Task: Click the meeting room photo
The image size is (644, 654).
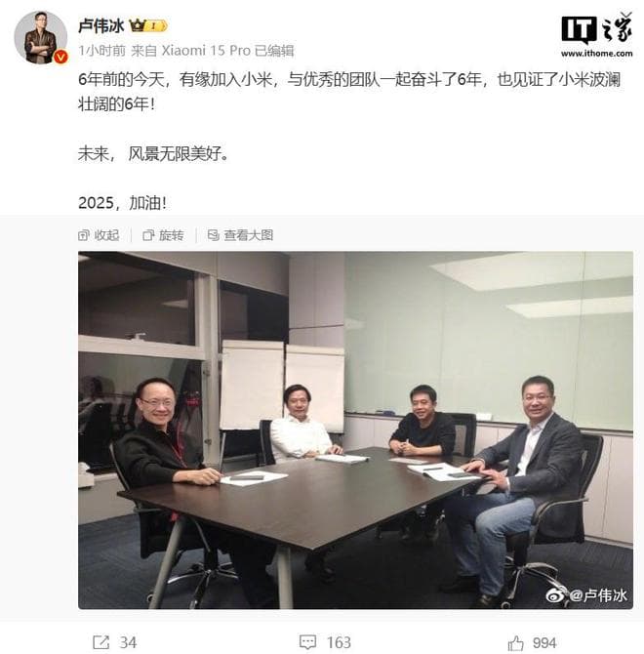Action: [355, 430]
